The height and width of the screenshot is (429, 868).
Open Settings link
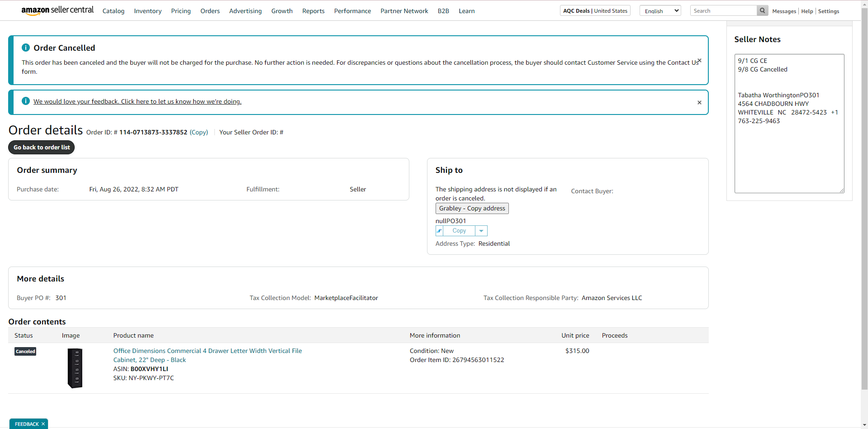(829, 11)
